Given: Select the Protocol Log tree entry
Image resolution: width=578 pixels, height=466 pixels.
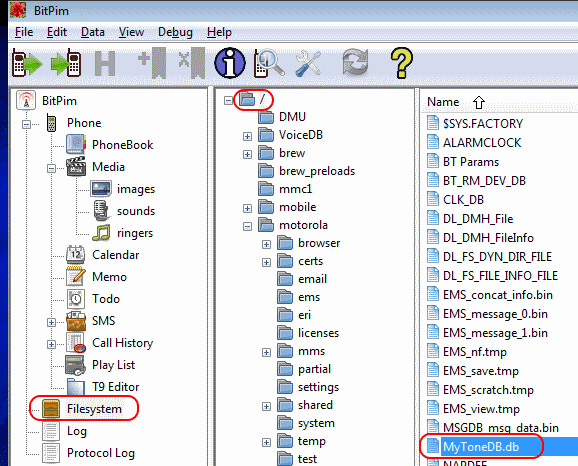Looking at the screenshot, I should coord(101,453).
